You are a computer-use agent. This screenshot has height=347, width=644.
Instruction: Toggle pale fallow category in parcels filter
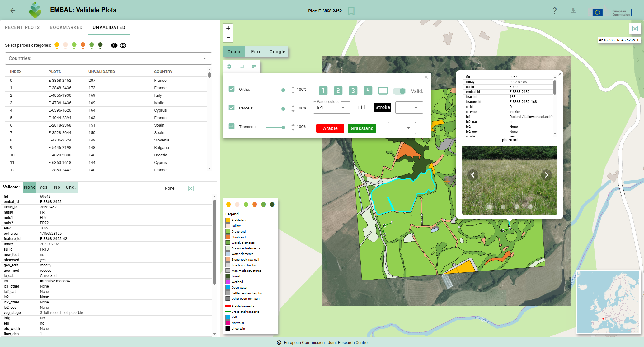(65, 45)
